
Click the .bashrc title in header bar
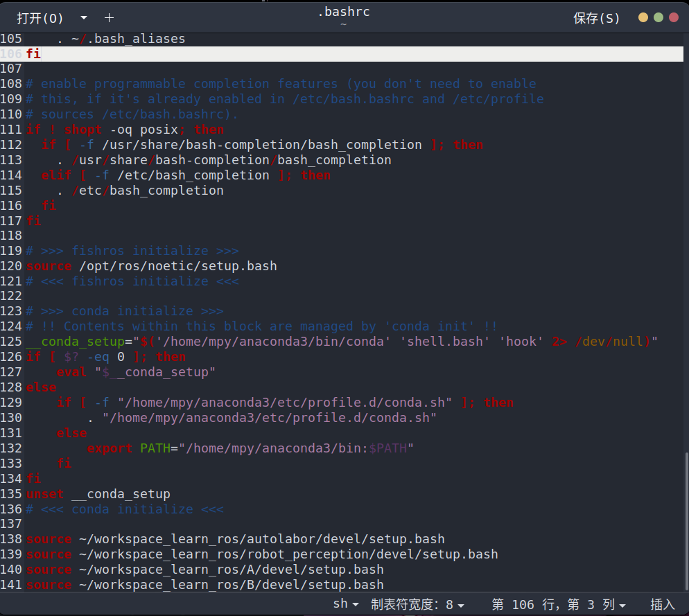click(342, 12)
